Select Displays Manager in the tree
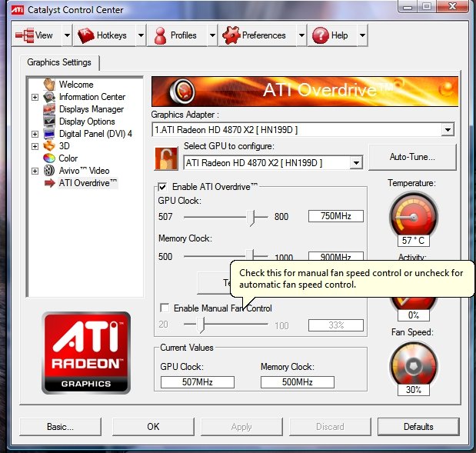Viewport: 476px width, 453px height. [x=92, y=109]
